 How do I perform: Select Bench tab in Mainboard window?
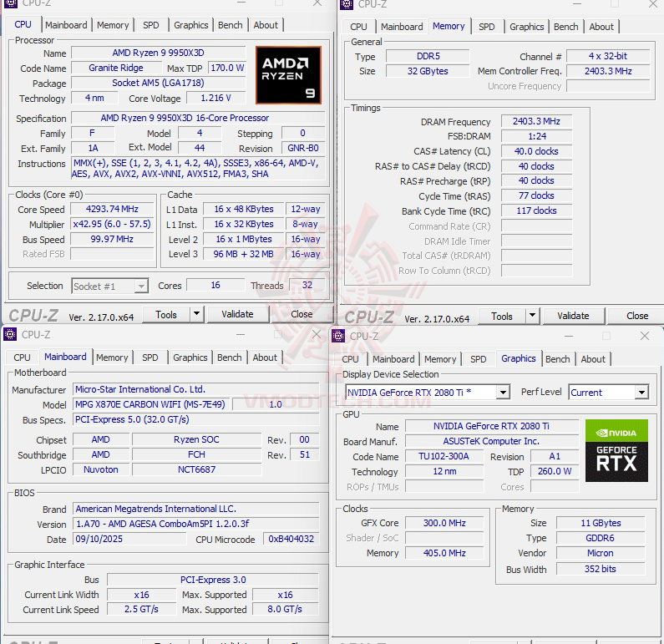(229, 357)
